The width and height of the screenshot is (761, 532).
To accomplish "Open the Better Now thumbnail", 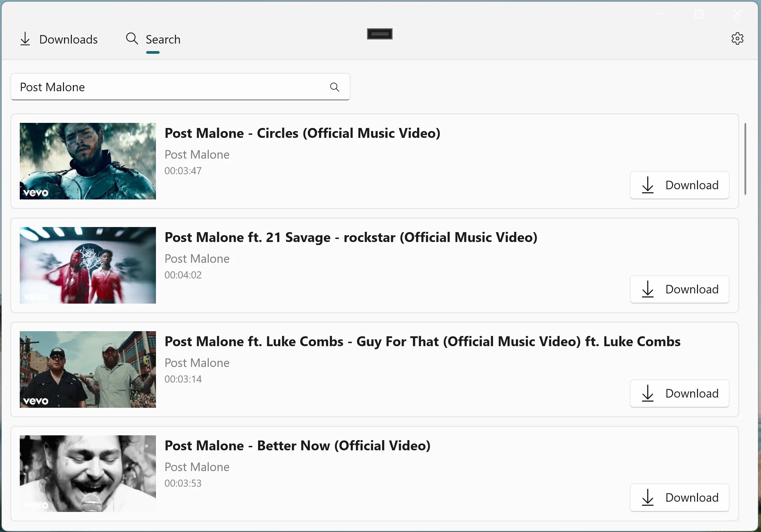I will 88,473.
